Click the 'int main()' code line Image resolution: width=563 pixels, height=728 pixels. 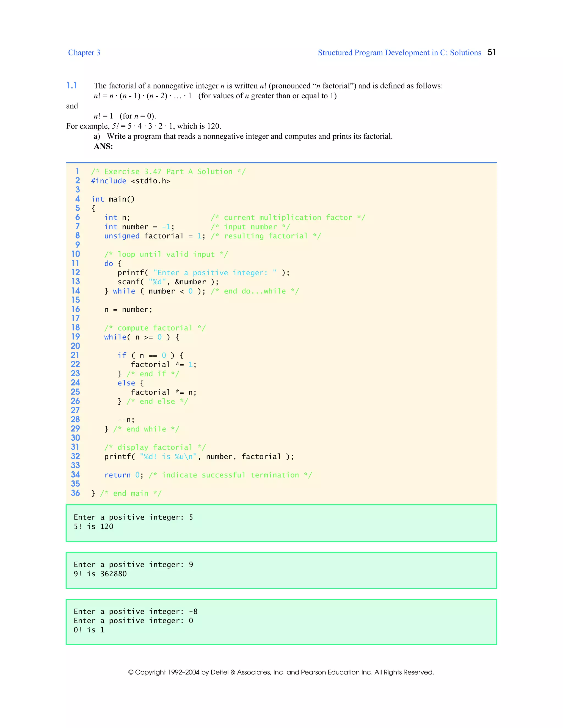(113, 199)
